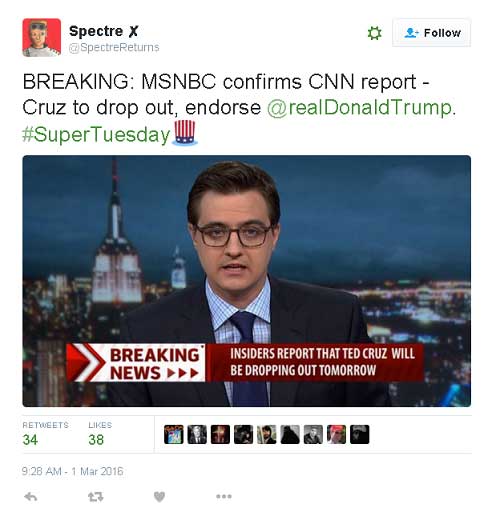Click the first liker avatar thumbnail
This screenshot has height=520, width=500.
pos(174,434)
